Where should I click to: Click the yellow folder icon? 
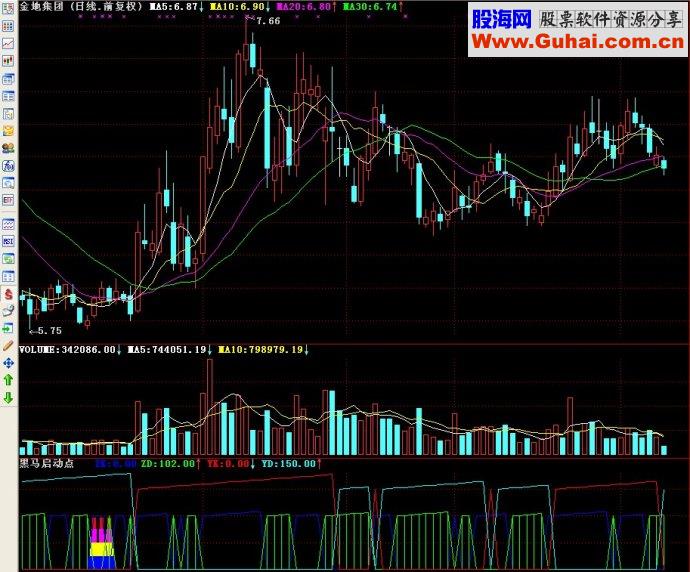[x=8, y=131]
